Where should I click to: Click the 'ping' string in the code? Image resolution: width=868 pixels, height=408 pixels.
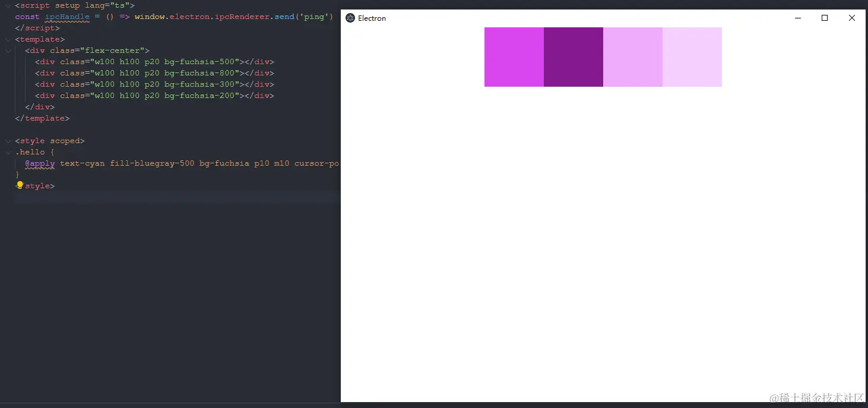pos(314,17)
